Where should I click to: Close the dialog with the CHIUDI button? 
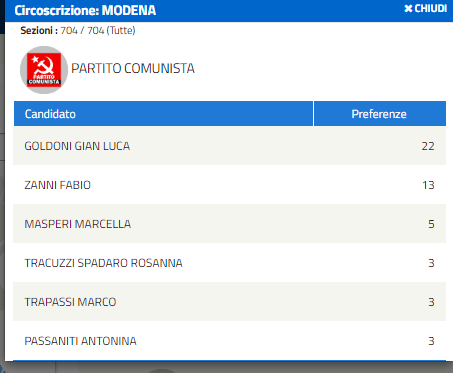tap(425, 8)
